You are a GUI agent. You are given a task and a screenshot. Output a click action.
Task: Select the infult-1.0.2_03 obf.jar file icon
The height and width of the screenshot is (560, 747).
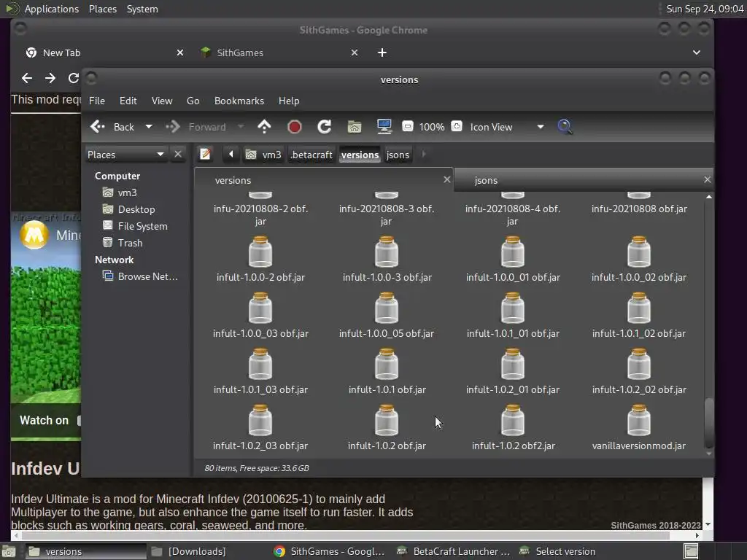(x=260, y=420)
